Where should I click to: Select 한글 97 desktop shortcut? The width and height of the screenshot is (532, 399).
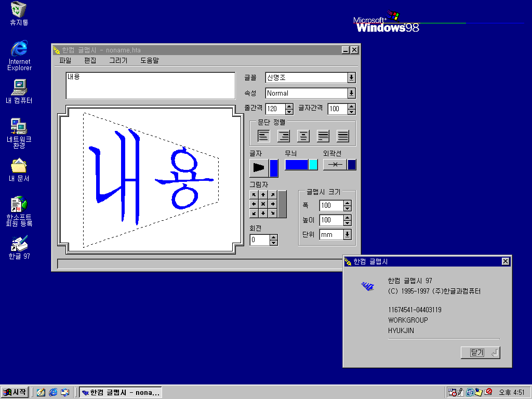pos(19,248)
